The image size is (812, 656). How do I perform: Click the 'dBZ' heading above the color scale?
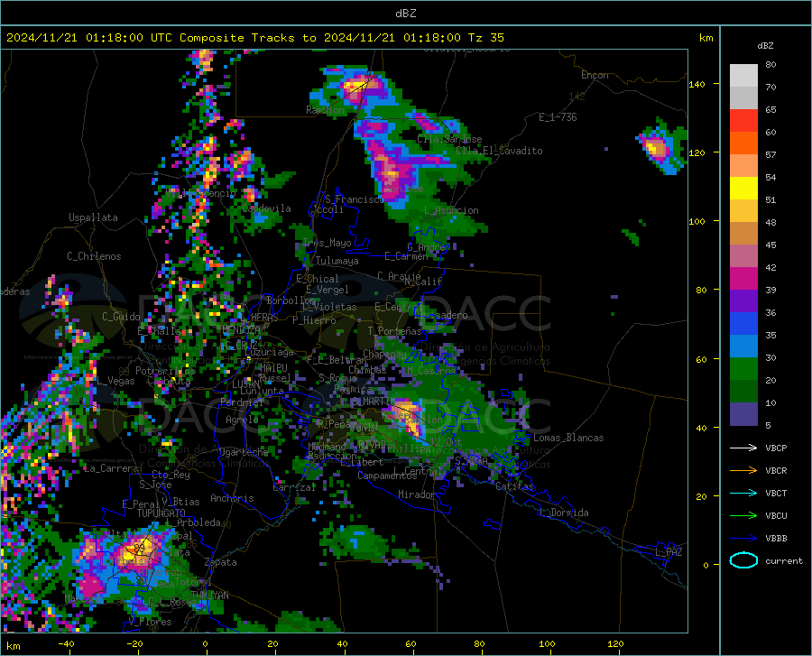(765, 45)
